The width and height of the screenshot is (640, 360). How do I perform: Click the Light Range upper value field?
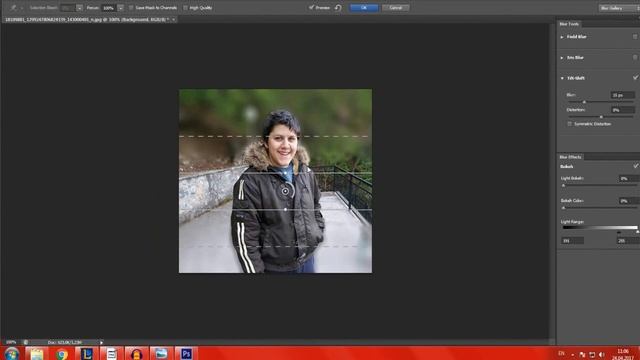point(628,241)
